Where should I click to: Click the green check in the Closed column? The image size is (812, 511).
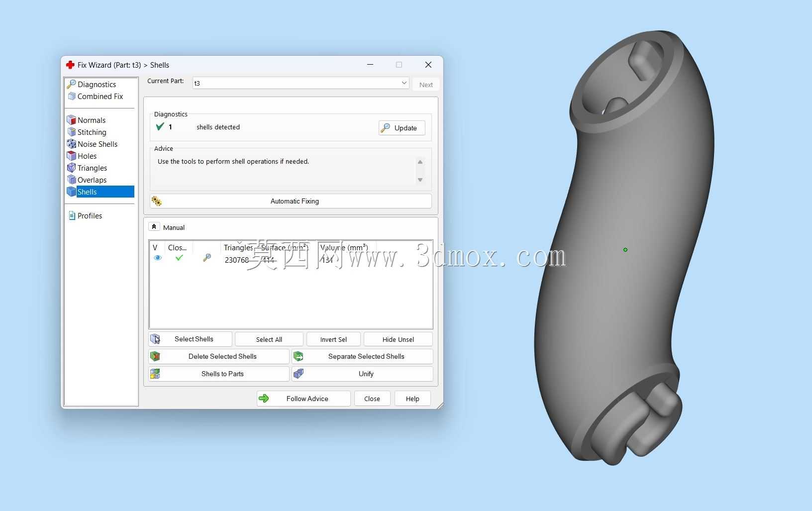[179, 258]
